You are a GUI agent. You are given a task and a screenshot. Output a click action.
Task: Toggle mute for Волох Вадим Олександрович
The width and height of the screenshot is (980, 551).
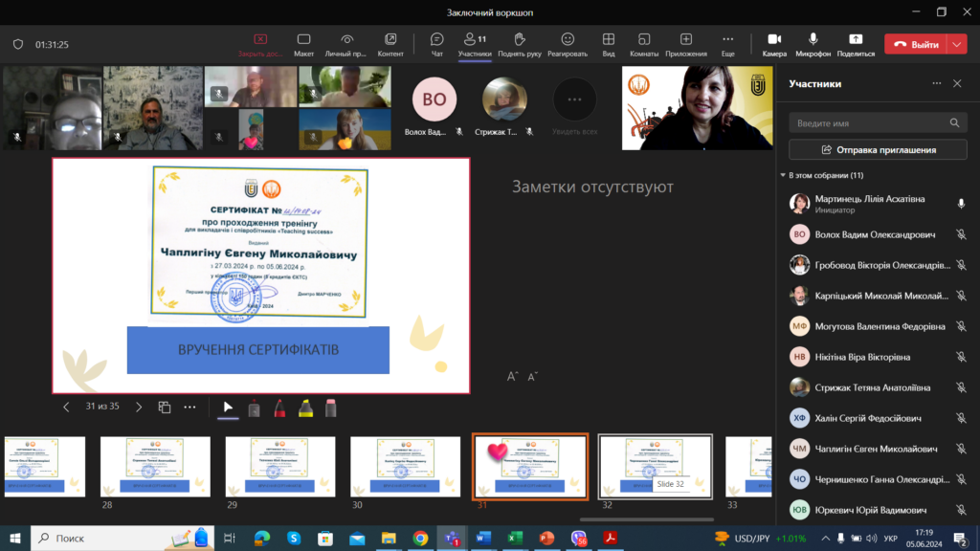click(x=961, y=234)
